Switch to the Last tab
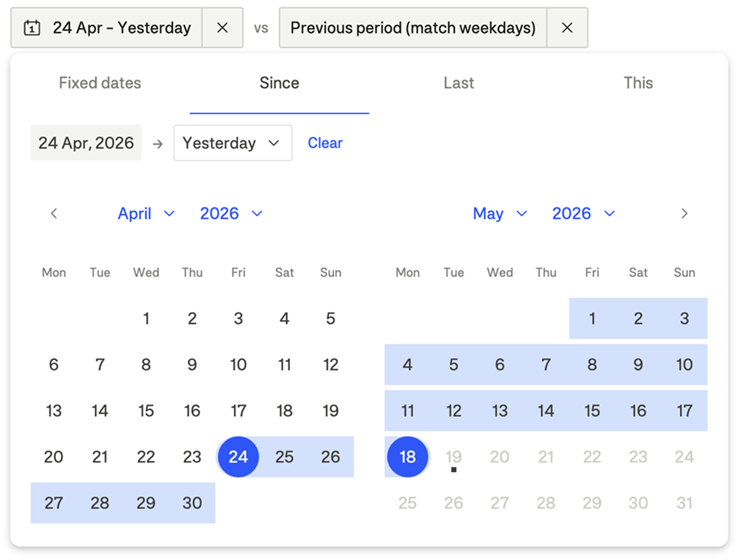739x560 pixels. click(458, 83)
